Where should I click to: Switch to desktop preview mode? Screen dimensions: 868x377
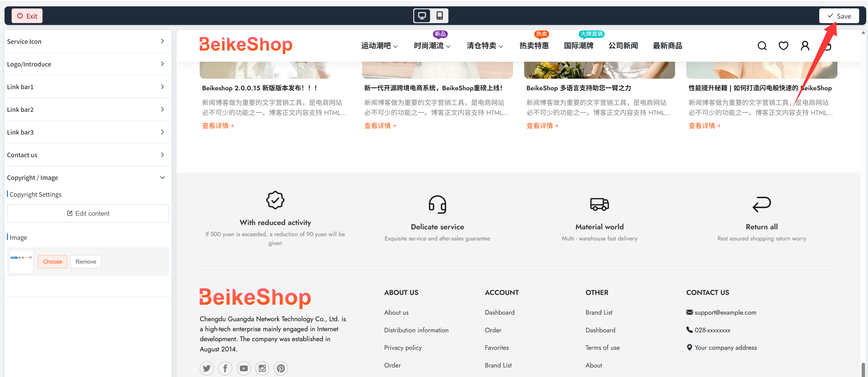[422, 15]
